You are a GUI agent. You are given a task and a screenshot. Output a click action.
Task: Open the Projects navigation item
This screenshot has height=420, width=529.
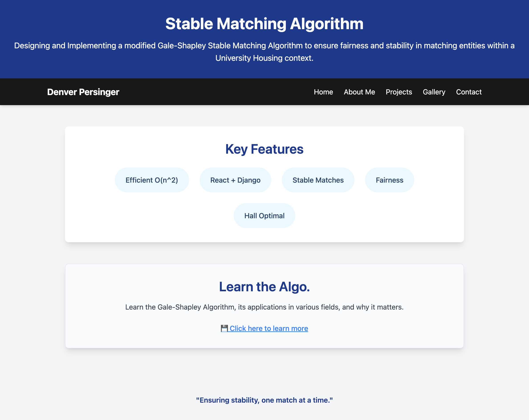[399, 92]
